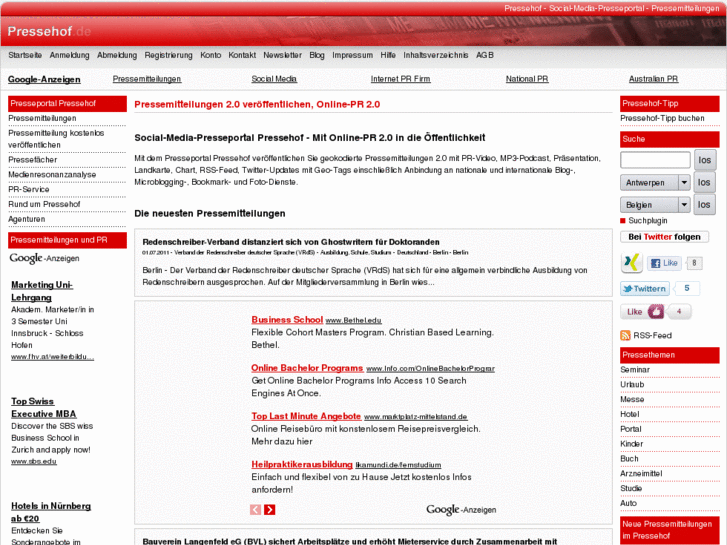This screenshot has height=545, width=727.
Task: Click the Pressehof.de logo
Action: point(49,32)
